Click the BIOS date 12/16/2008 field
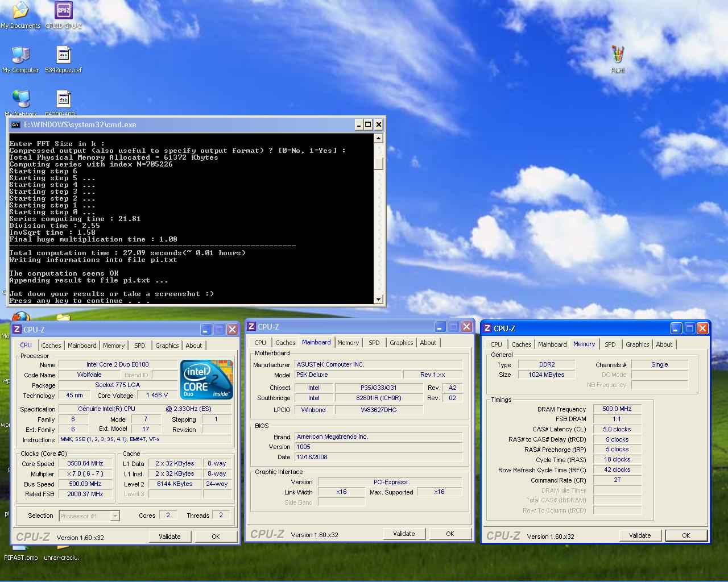The image size is (728, 582). tap(378, 457)
